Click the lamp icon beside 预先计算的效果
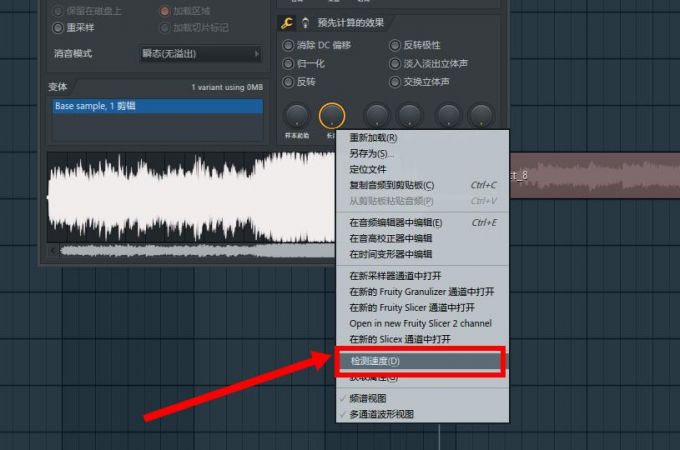This screenshot has width=680, height=450. tap(305, 23)
